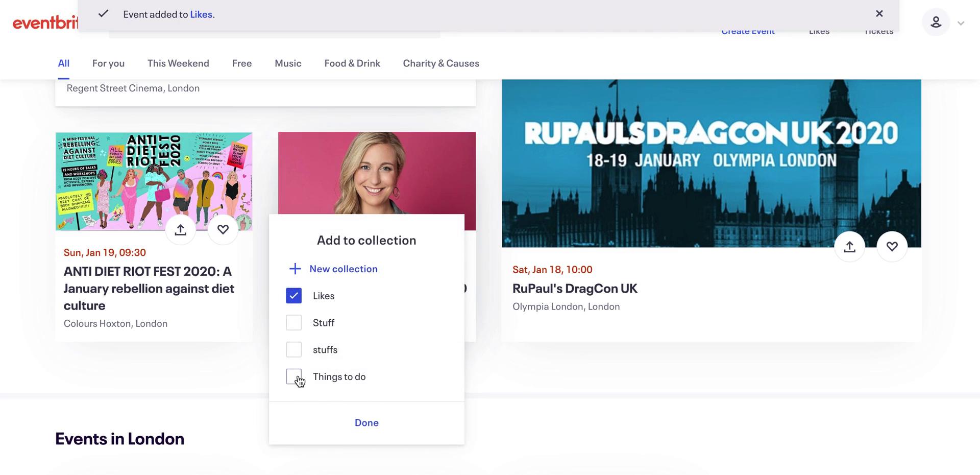This screenshot has height=475, width=980.
Task: Switch to the For you tab
Action: click(108, 63)
